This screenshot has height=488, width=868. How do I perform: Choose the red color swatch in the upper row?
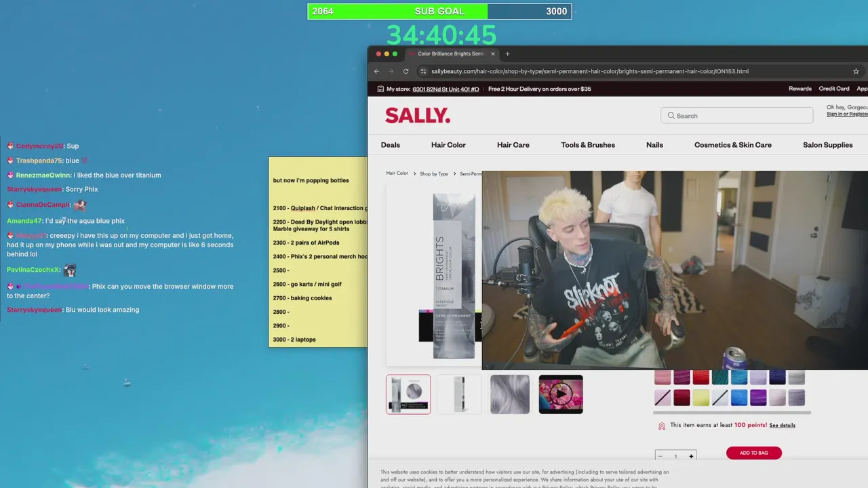pos(701,377)
